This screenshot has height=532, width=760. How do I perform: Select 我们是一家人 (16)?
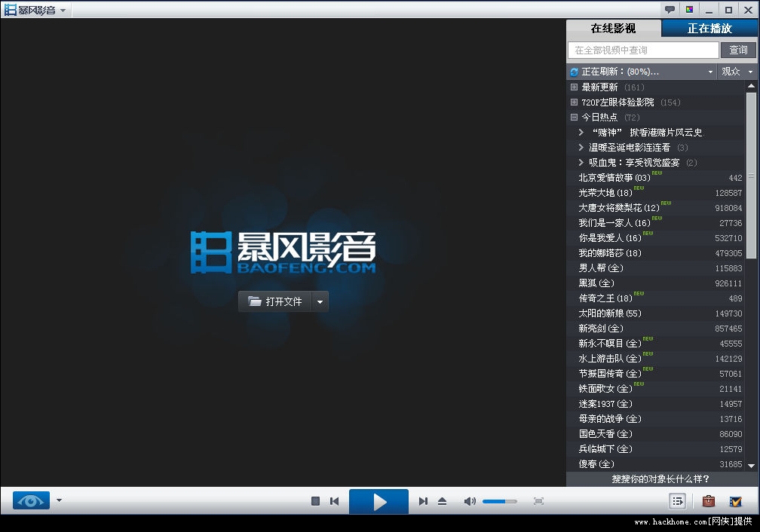pyautogui.click(x=655, y=223)
